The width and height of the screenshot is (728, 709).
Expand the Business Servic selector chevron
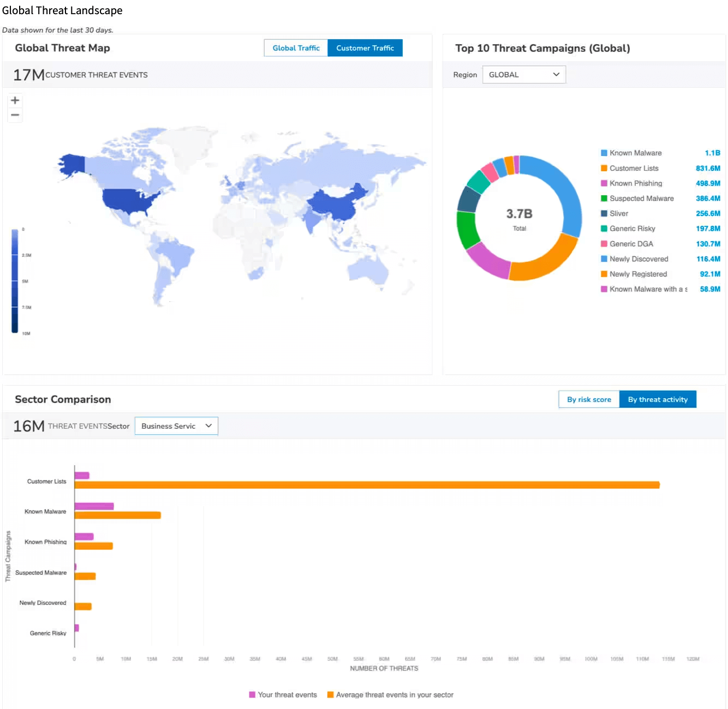pyautogui.click(x=209, y=426)
